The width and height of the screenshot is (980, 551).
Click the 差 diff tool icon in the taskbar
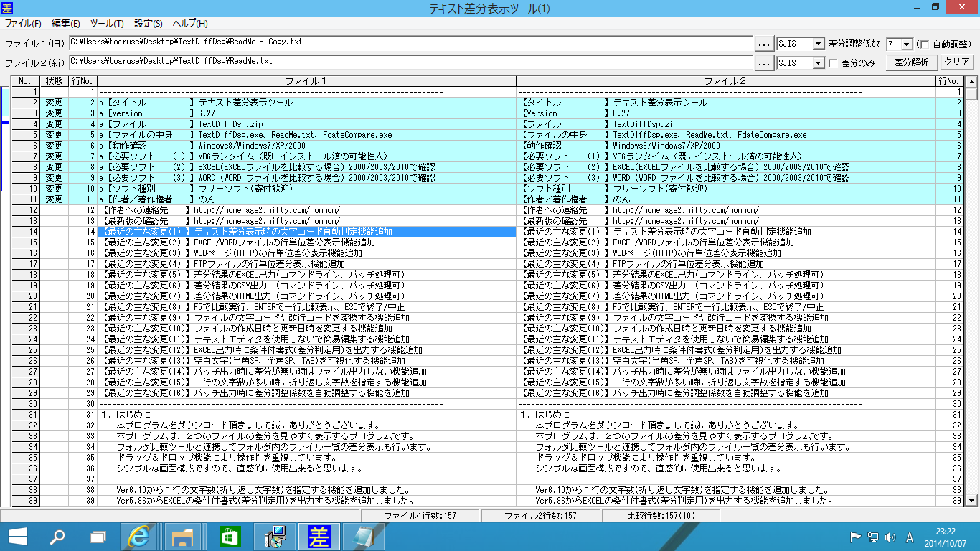point(319,536)
